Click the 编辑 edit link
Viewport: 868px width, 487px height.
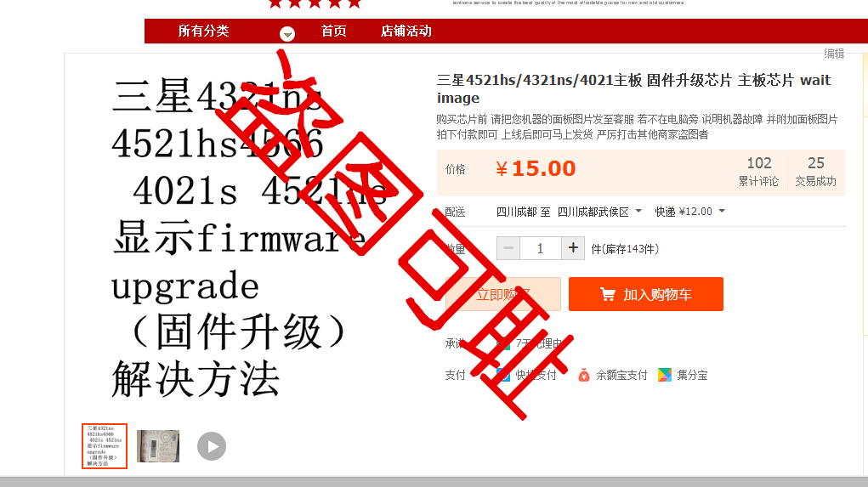[x=834, y=54]
